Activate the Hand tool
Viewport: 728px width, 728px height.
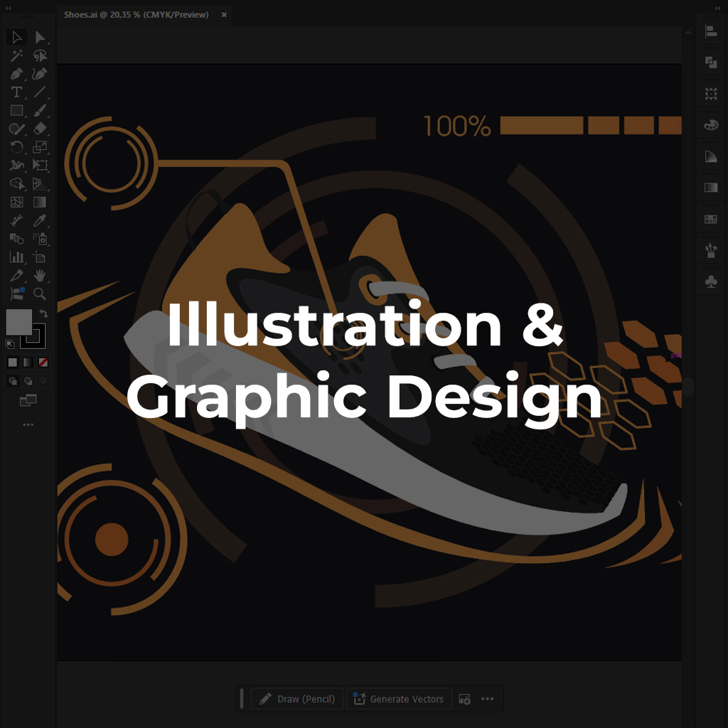tap(41, 275)
